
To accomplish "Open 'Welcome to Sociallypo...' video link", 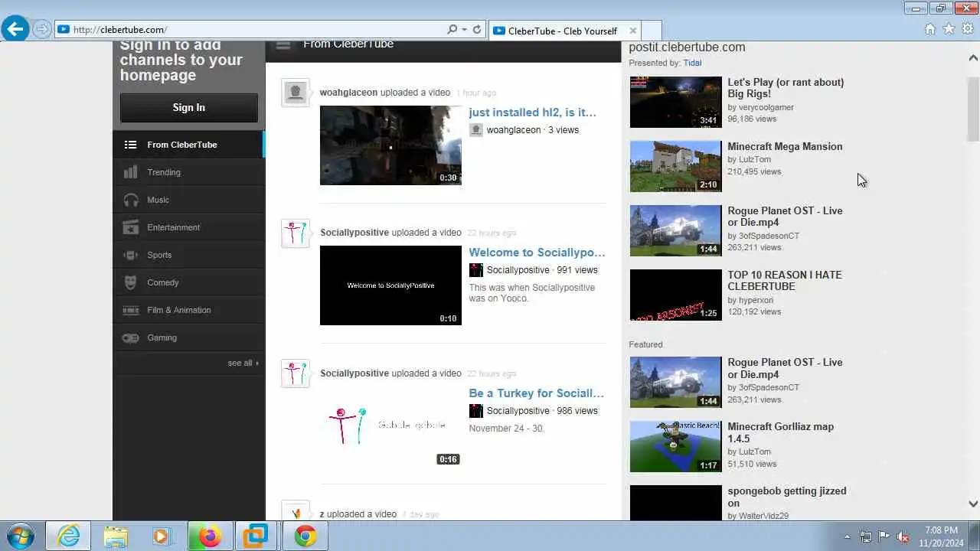I will point(537,253).
